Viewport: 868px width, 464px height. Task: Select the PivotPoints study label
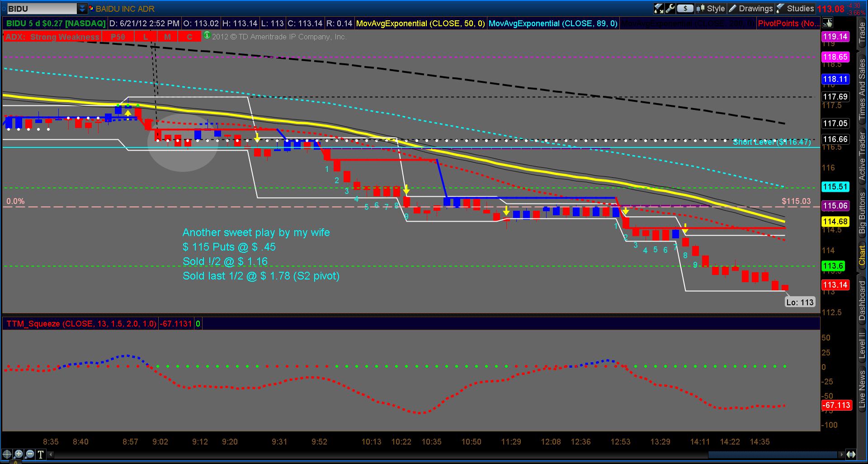[788, 24]
